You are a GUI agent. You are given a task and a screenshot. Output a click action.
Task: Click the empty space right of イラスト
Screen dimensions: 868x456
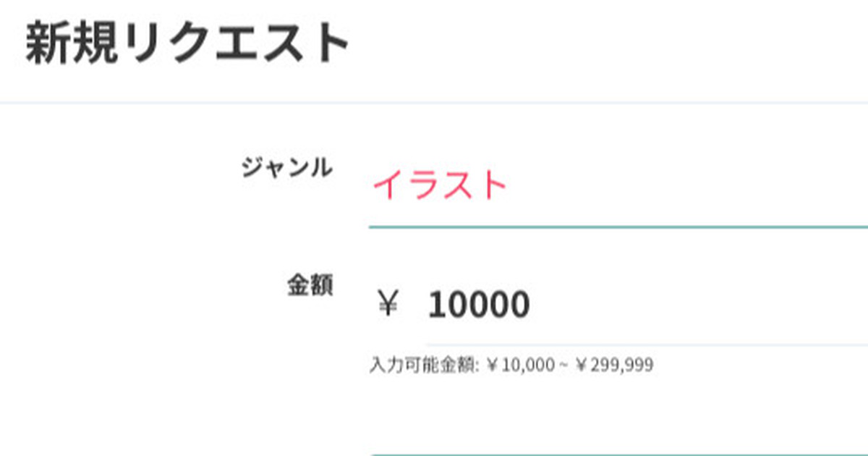(x=687, y=187)
